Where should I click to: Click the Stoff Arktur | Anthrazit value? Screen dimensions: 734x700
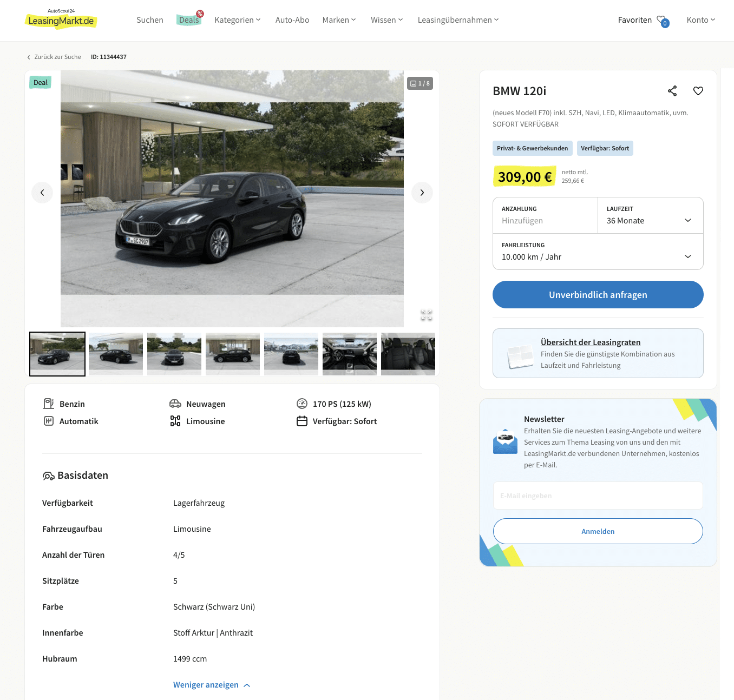(213, 633)
